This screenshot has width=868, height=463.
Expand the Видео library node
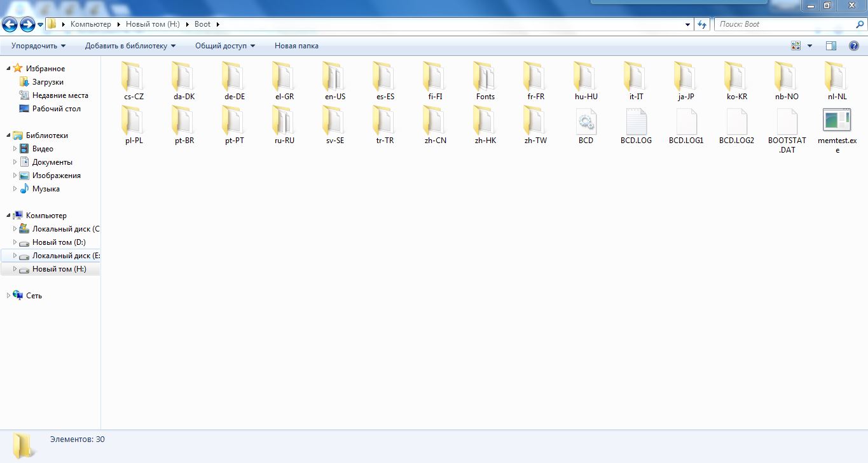pyautogui.click(x=15, y=149)
